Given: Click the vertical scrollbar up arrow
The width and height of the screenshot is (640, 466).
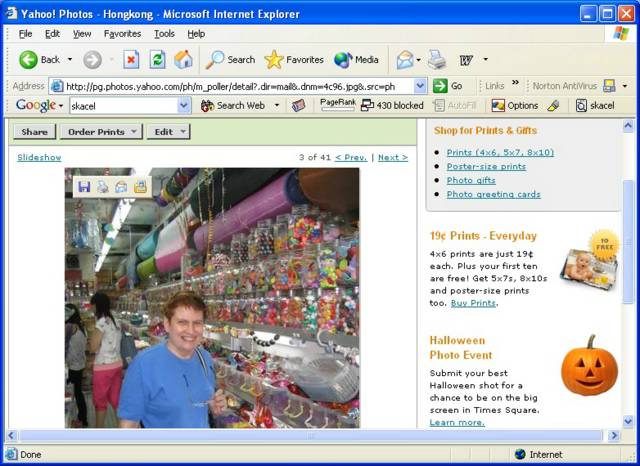Looking at the screenshot, I should (628, 126).
